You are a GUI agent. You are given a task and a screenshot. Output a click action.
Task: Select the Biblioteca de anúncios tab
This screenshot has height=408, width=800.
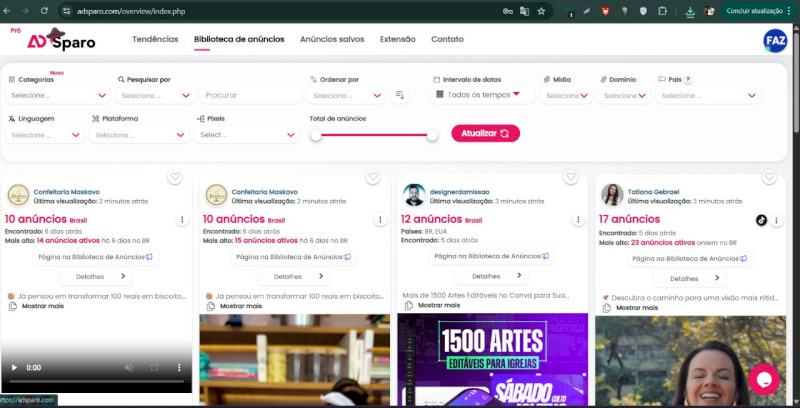pyautogui.click(x=239, y=39)
